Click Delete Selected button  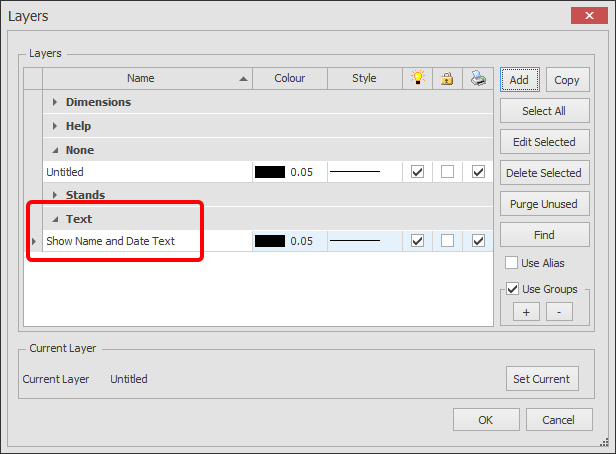coord(544,173)
